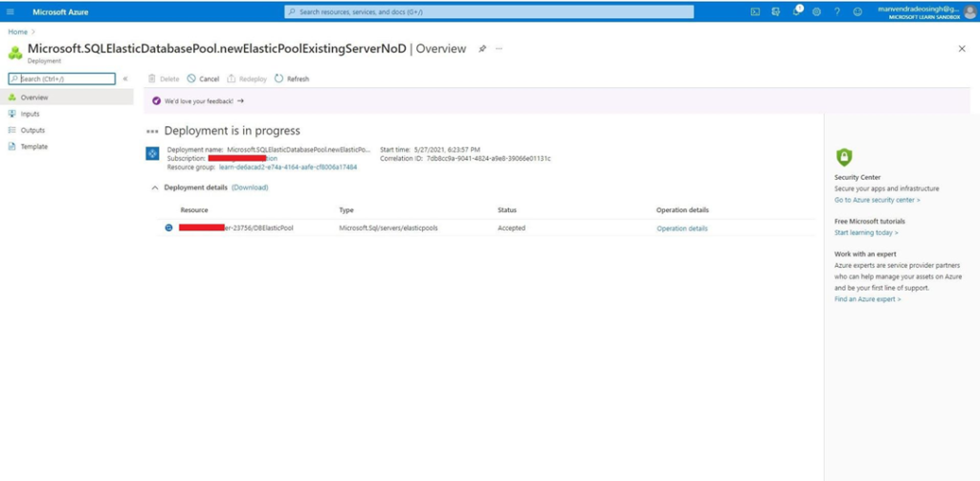Click the Home breadcrumb link
The height and width of the screenshot is (481, 980).
pyautogui.click(x=17, y=32)
